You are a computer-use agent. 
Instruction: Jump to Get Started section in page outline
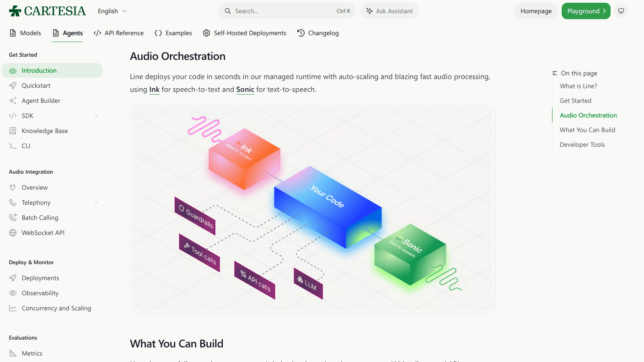pos(575,101)
